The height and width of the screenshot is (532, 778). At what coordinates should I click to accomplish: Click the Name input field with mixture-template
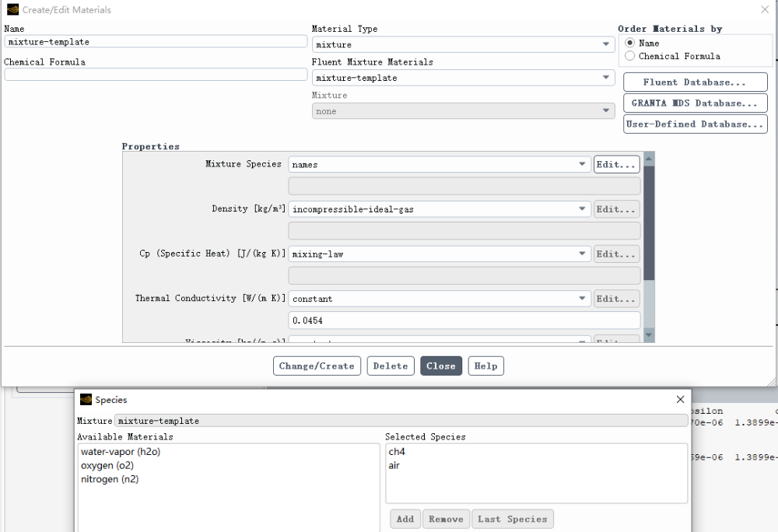tap(156, 42)
